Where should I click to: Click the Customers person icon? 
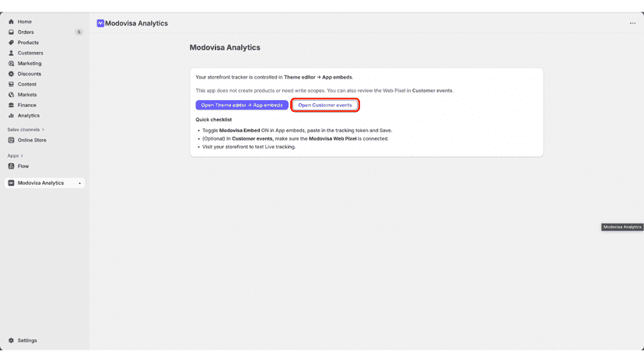coord(11,53)
